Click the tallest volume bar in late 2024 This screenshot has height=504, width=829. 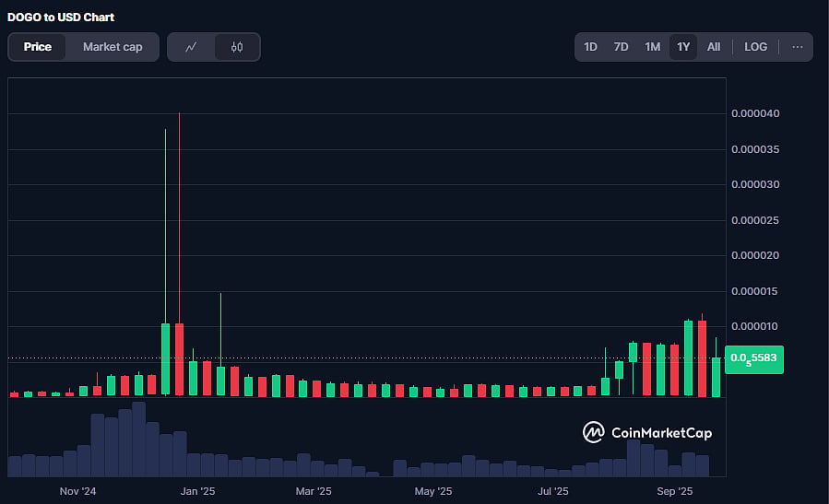[x=139, y=439]
